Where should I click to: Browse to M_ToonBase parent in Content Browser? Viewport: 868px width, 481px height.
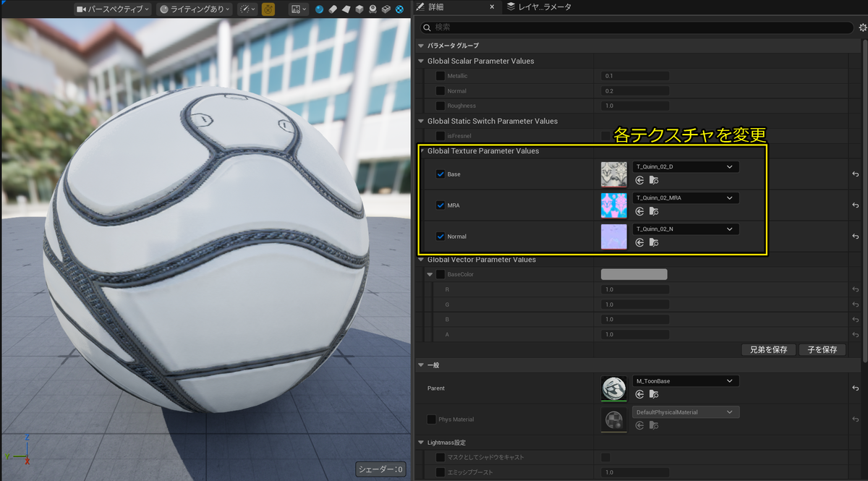click(x=653, y=395)
